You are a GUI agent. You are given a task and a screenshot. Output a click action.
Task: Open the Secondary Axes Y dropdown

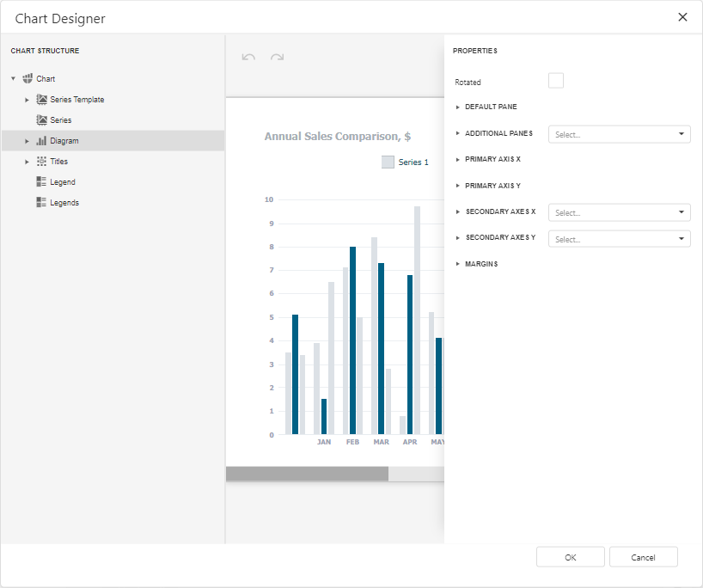(619, 239)
